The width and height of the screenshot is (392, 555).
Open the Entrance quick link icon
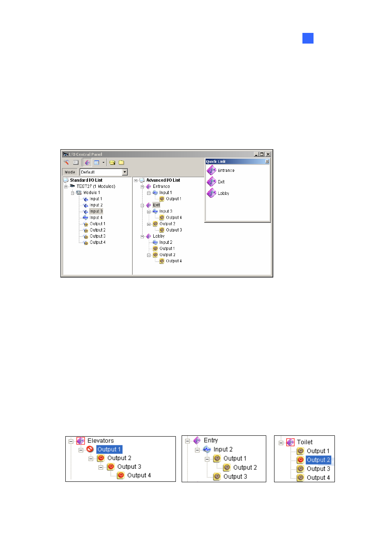point(212,170)
